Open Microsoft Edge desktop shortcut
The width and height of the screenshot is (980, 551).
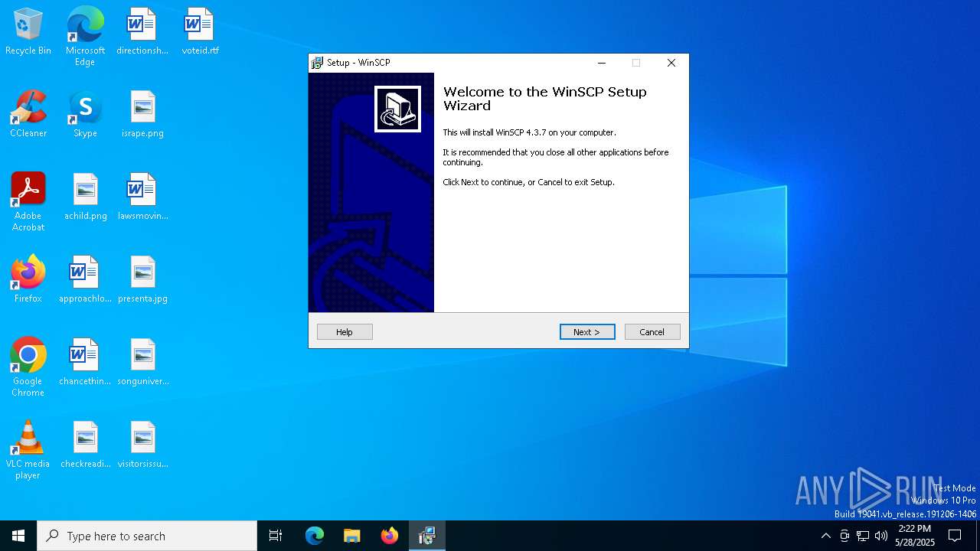(85, 36)
